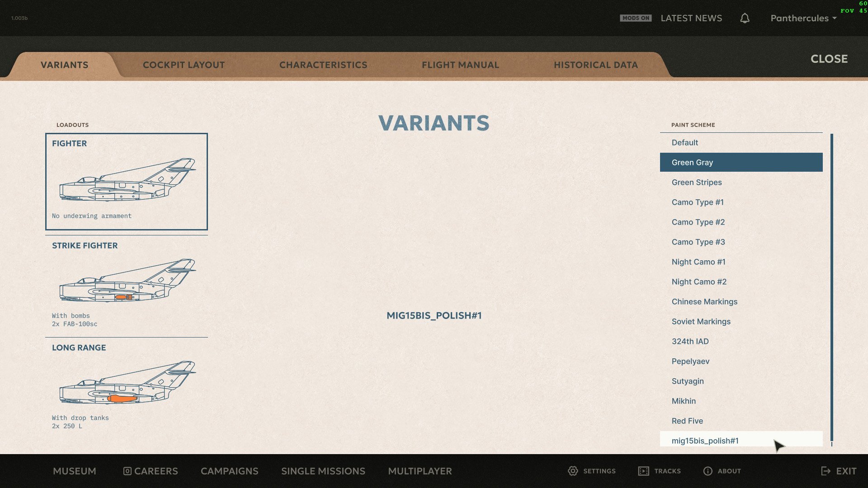The width and height of the screenshot is (868, 488).
Task: Click the Careers badge icon
Action: [x=127, y=471]
